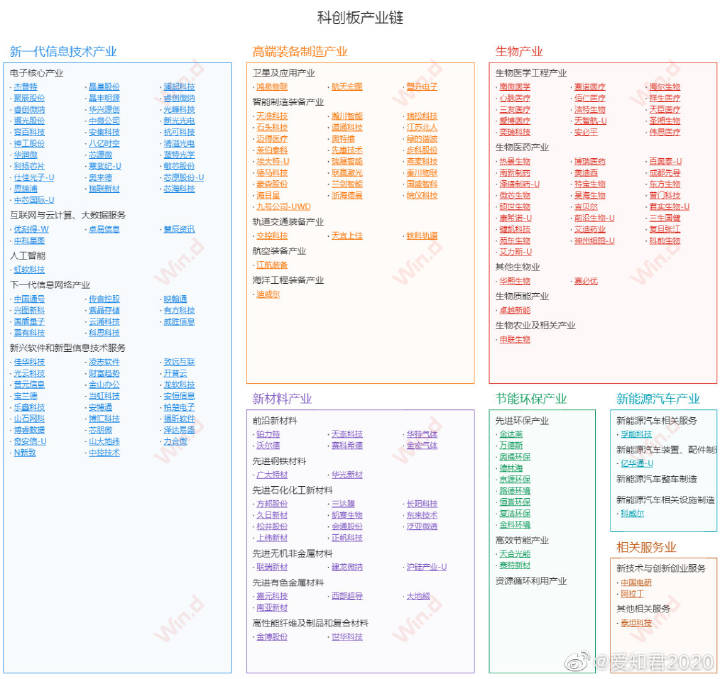
Task: Select the 山石网科 link
Action: [x=29, y=419]
